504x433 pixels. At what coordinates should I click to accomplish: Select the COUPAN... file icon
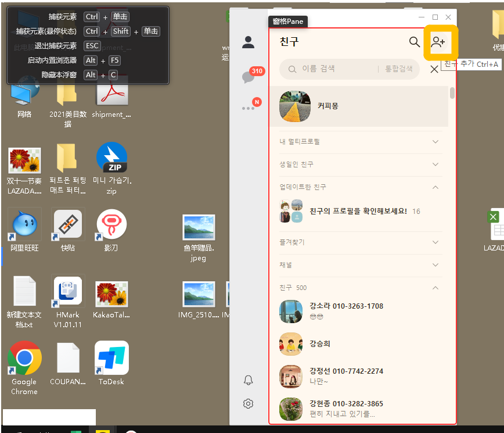(68, 364)
